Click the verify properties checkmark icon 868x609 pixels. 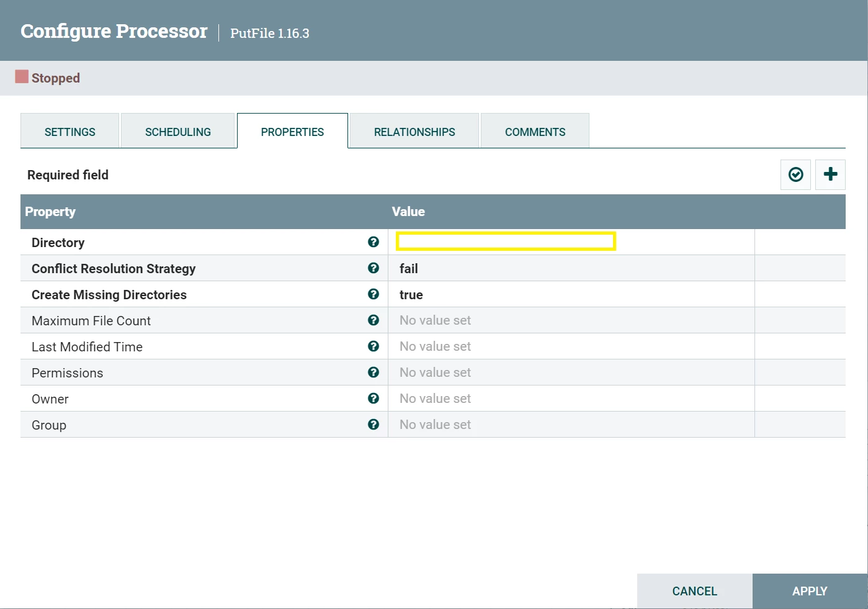tap(796, 174)
